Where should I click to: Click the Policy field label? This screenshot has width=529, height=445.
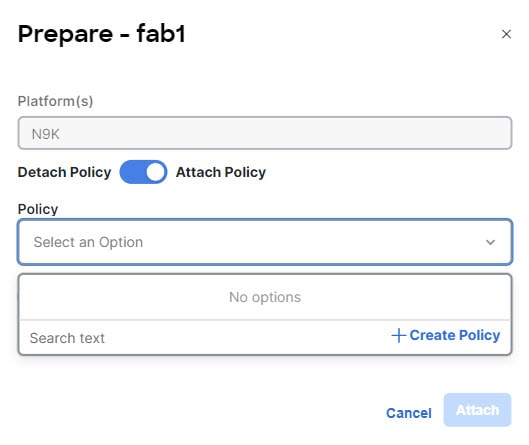38,209
